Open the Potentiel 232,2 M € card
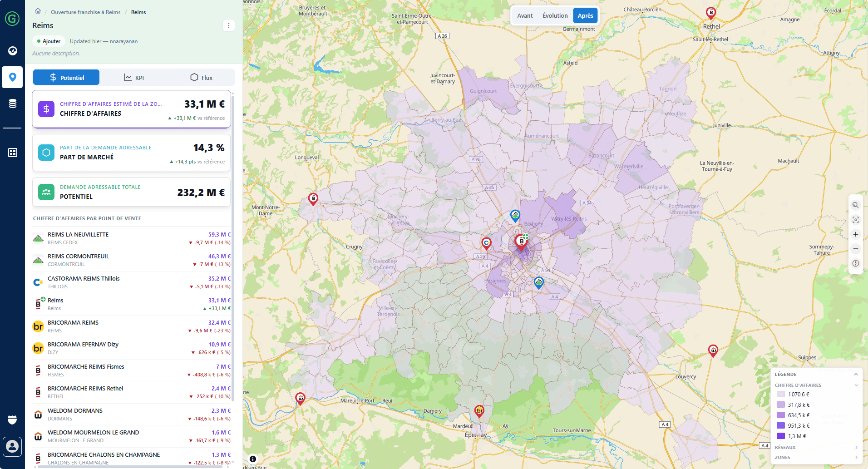The width and height of the screenshot is (868, 469). pos(132,192)
